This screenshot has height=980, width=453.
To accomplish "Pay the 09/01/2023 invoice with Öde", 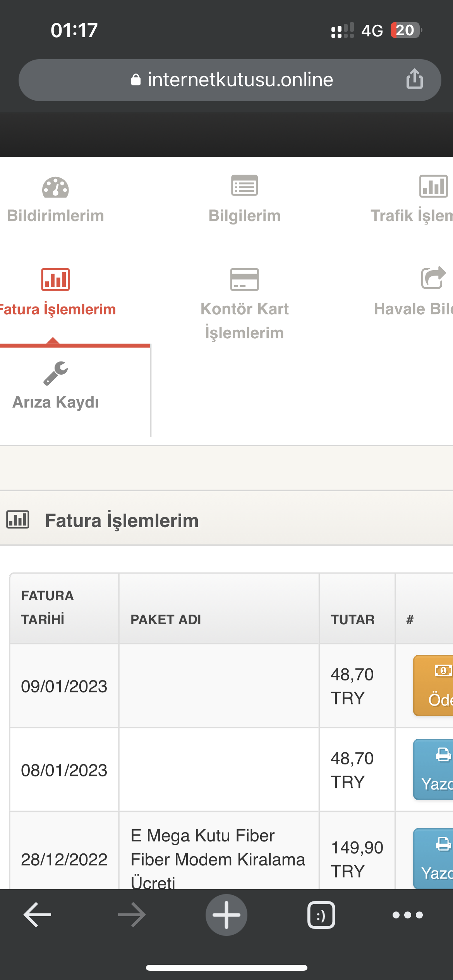I will 433,685.
